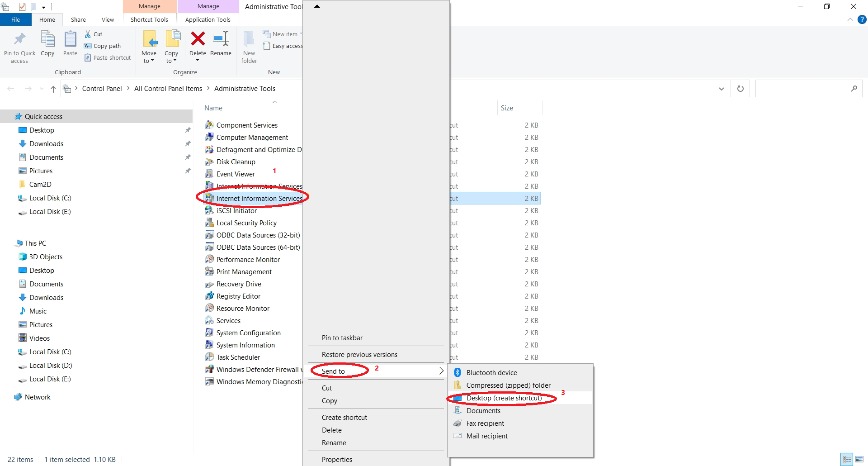Collapse the ribbon with the chevron
Viewport: 868px width, 466px height.
(x=850, y=19)
